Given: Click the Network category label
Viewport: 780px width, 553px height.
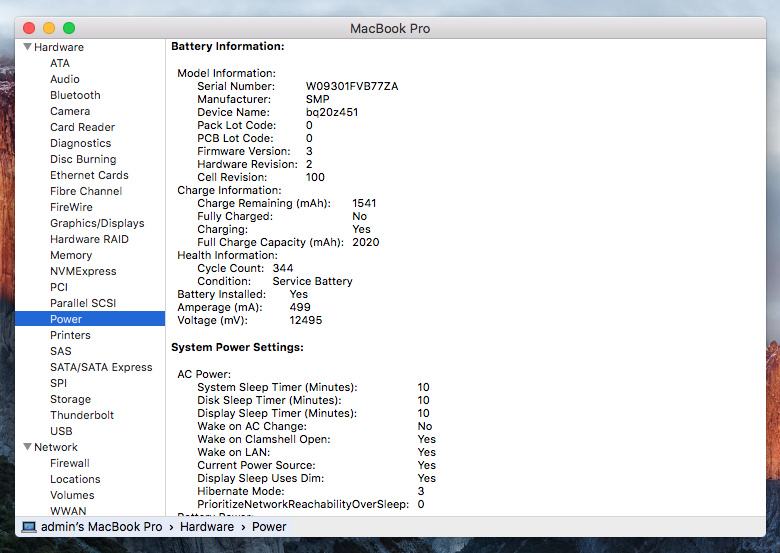Looking at the screenshot, I should pyautogui.click(x=56, y=447).
